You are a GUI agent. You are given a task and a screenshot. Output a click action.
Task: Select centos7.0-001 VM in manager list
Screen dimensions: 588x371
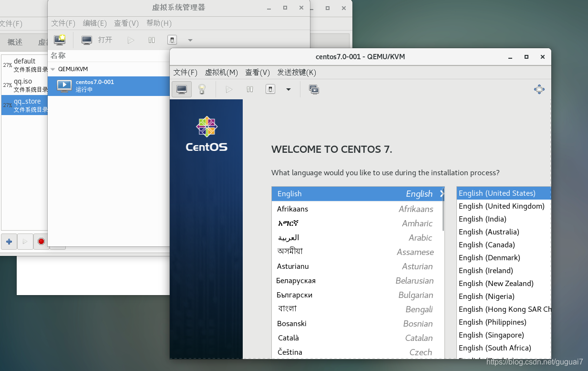coord(109,86)
